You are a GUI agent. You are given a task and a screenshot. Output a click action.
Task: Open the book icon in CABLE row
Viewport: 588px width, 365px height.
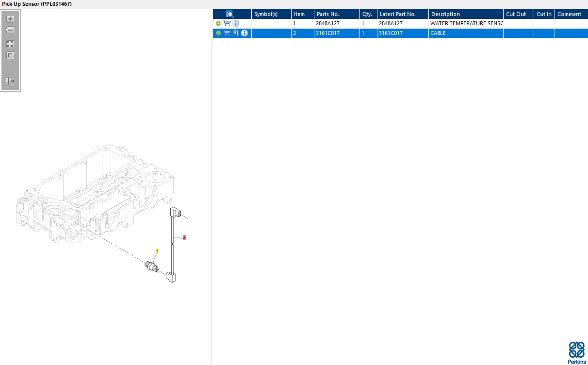(236, 33)
